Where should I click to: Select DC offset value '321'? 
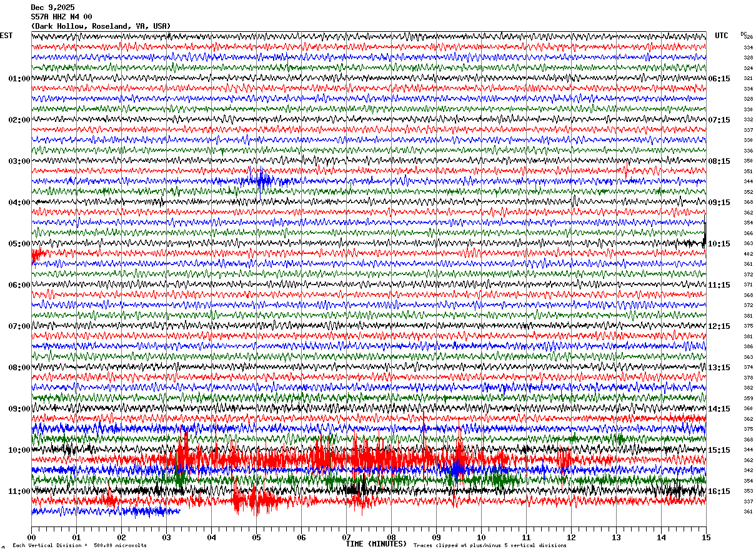(748, 79)
